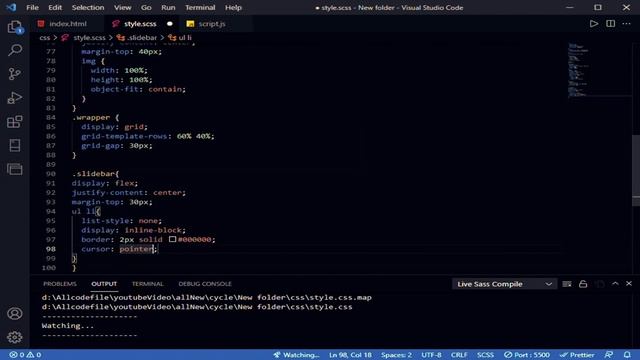Close the bottom panel
The height and width of the screenshot is (360, 640).
click(629, 284)
